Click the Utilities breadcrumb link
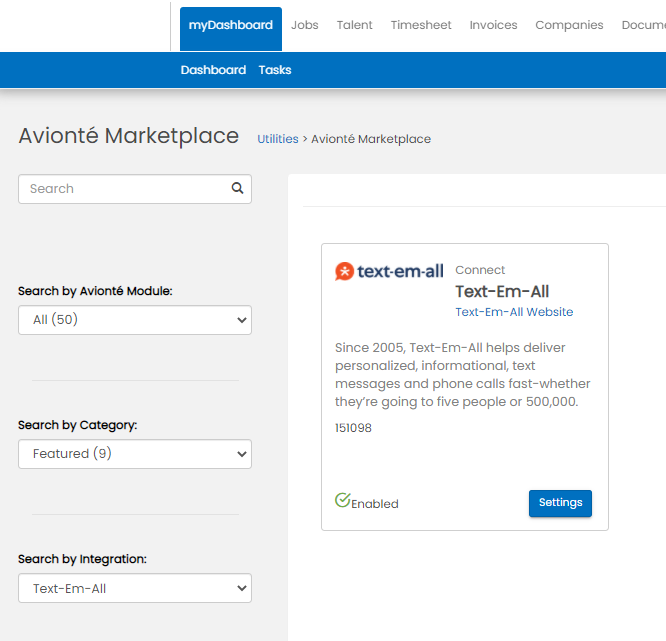Viewport: 666px width, 641px height. point(277,139)
